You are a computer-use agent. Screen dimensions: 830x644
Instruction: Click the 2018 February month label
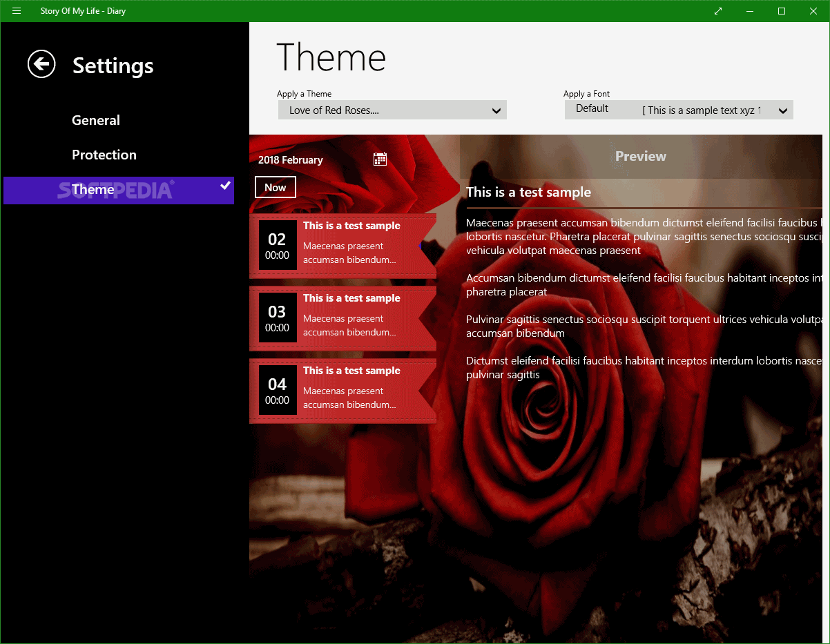pyautogui.click(x=291, y=159)
